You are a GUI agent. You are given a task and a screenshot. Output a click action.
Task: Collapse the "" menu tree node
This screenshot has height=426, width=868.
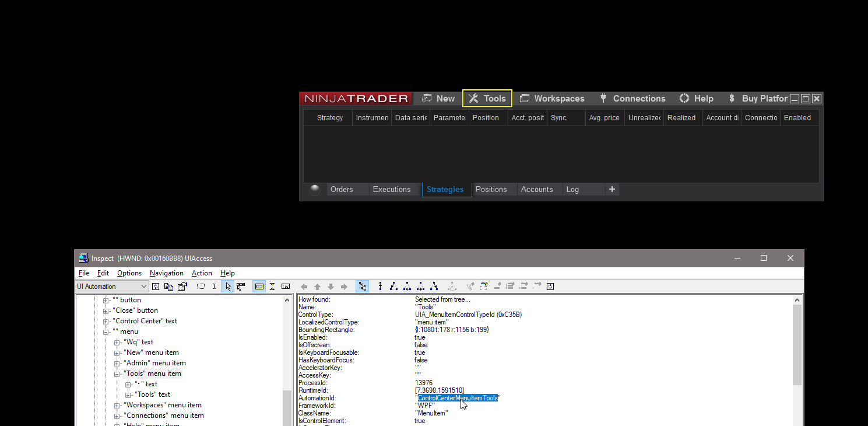106,332
